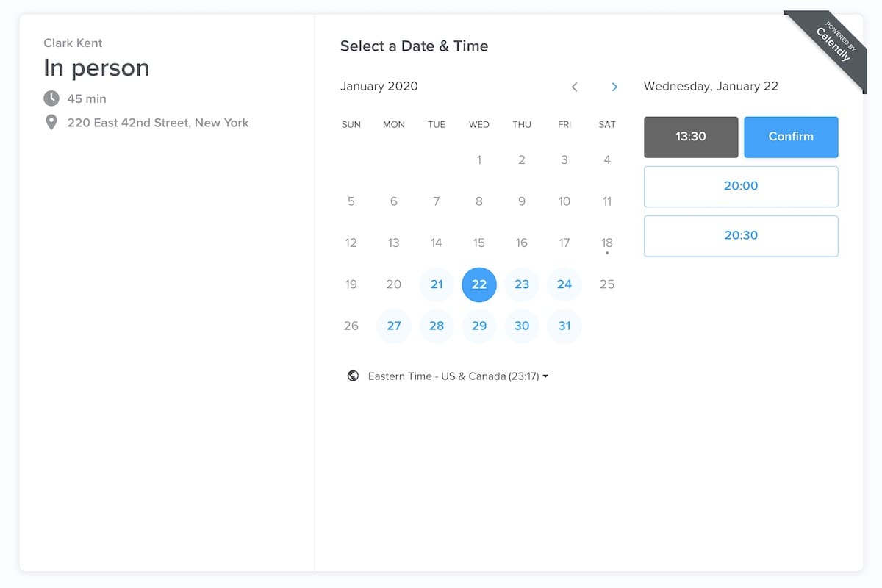Confirm the 13:30 time slot
This screenshot has width=882, height=588.
pyautogui.click(x=791, y=137)
